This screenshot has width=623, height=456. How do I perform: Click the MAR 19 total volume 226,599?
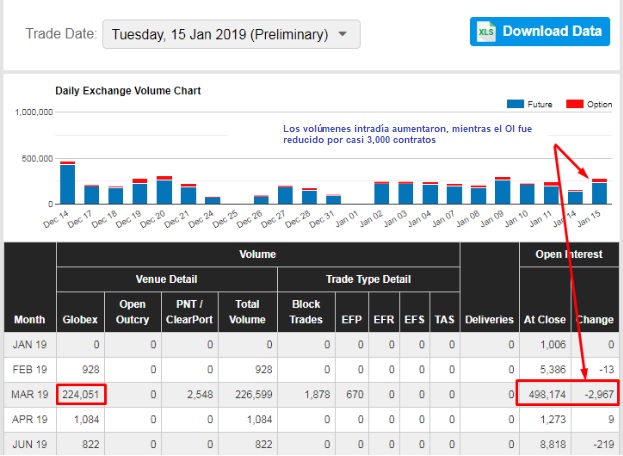(253, 394)
